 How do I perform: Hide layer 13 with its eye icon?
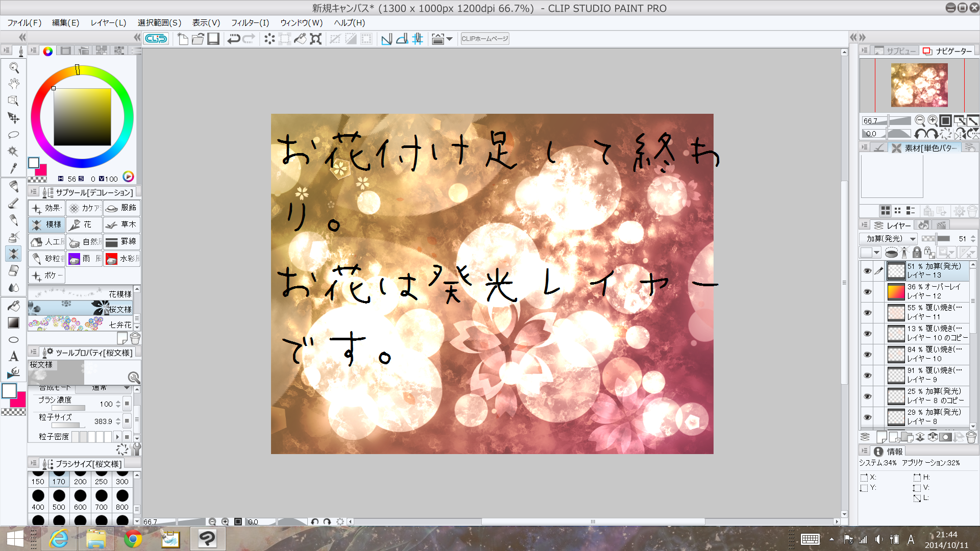(x=867, y=271)
